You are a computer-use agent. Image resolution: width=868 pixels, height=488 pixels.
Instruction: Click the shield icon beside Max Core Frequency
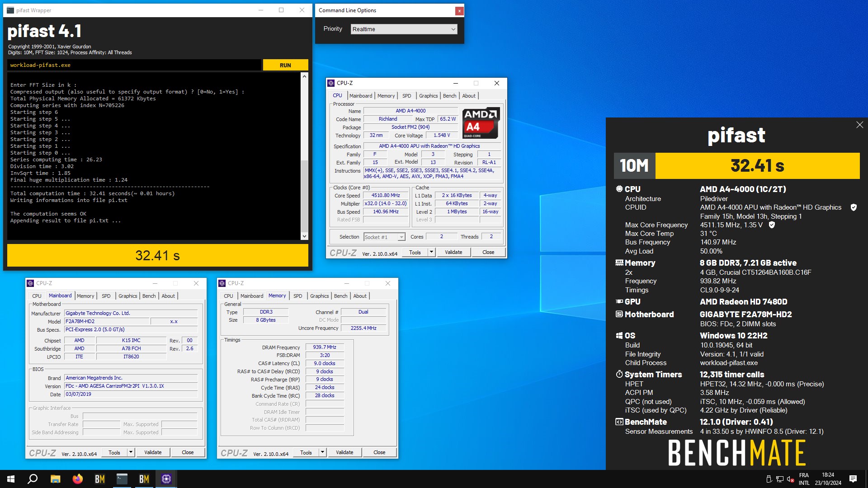click(x=772, y=225)
